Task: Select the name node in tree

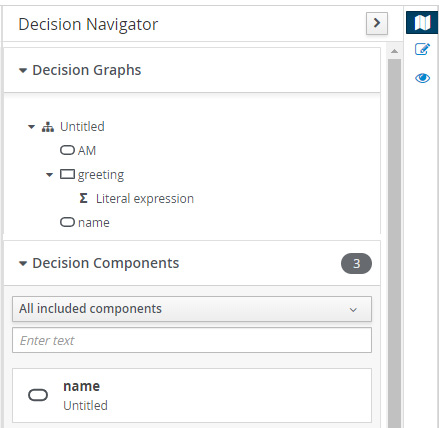Action: pos(94,223)
